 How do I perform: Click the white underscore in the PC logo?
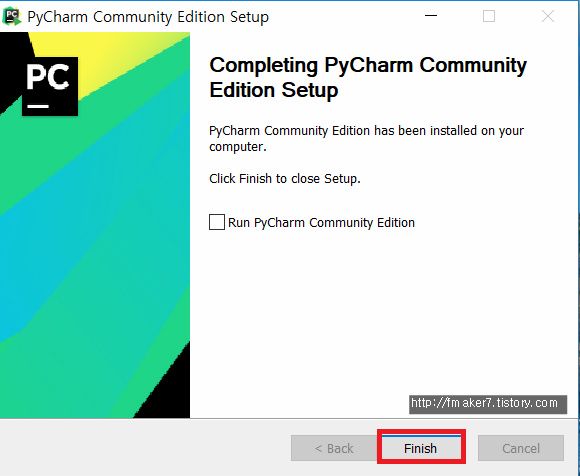click(x=38, y=106)
